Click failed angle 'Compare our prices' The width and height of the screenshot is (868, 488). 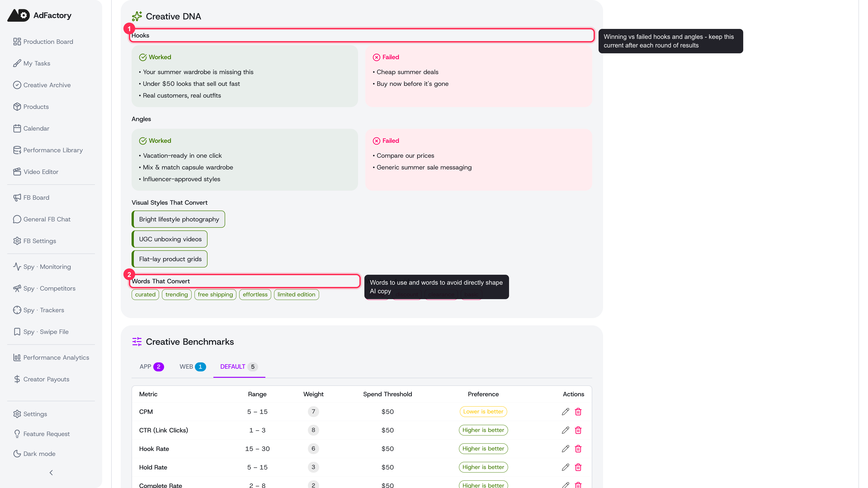405,156
